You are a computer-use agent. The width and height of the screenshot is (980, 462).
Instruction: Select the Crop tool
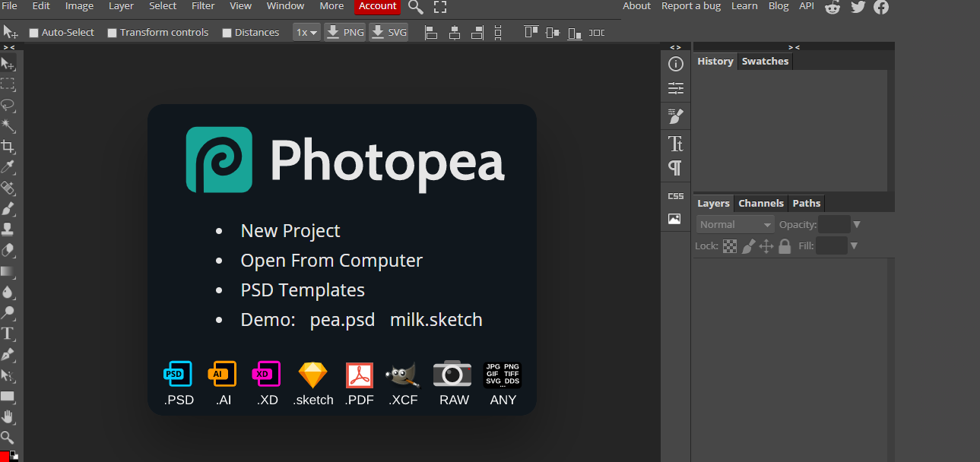pyautogui.click(x=8, y=146)
